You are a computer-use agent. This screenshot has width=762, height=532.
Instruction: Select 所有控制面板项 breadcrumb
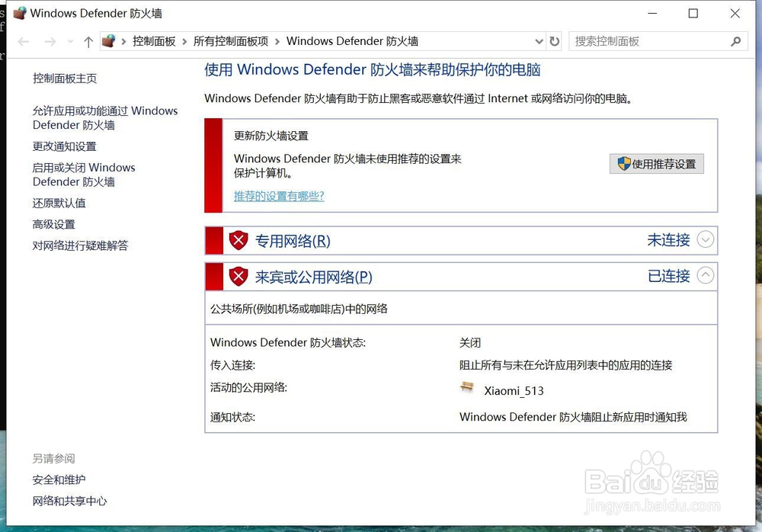(x=231, y=41)
